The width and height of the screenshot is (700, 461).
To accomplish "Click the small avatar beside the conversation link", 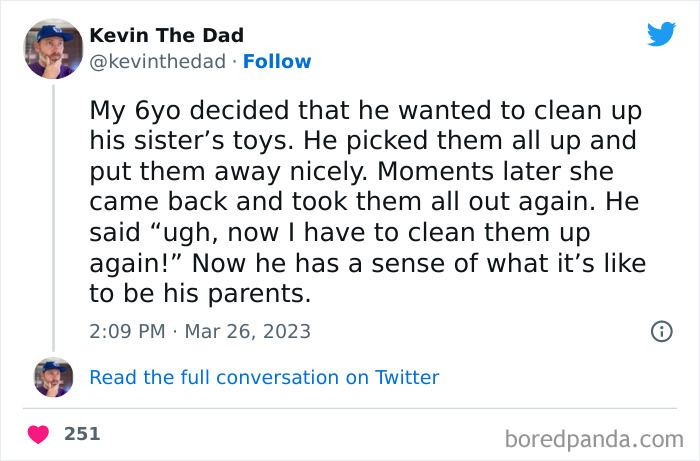I will click(53, 377).
